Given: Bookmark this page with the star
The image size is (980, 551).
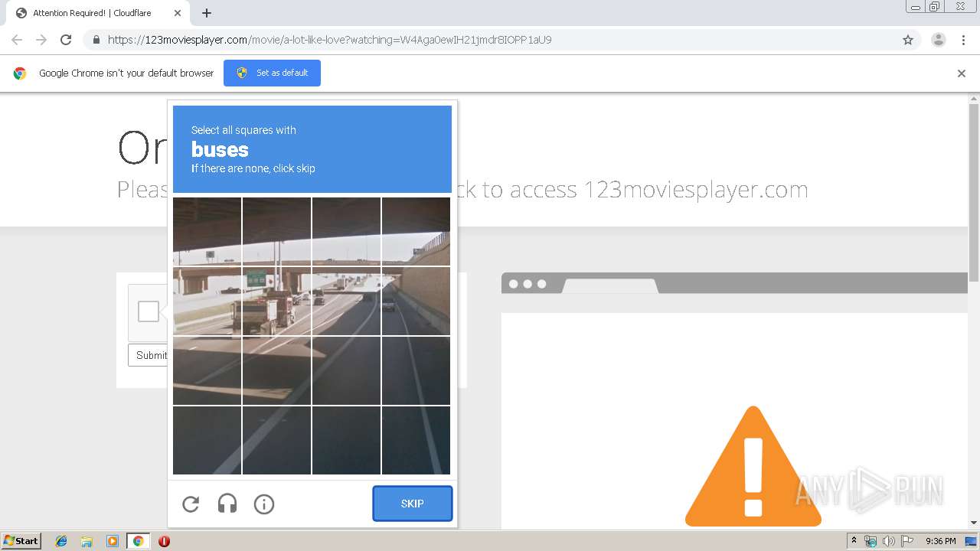Looking at the screenshot, I should coord(908,40).
